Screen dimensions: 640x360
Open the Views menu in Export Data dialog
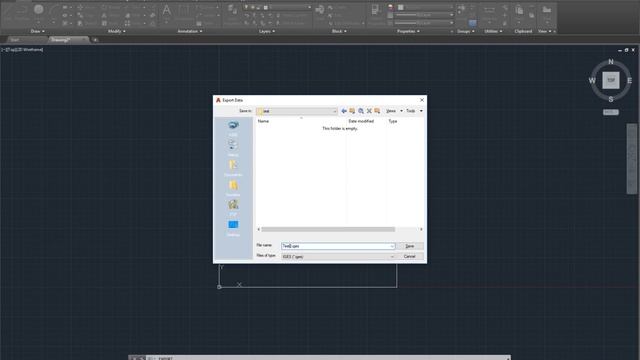394,111
